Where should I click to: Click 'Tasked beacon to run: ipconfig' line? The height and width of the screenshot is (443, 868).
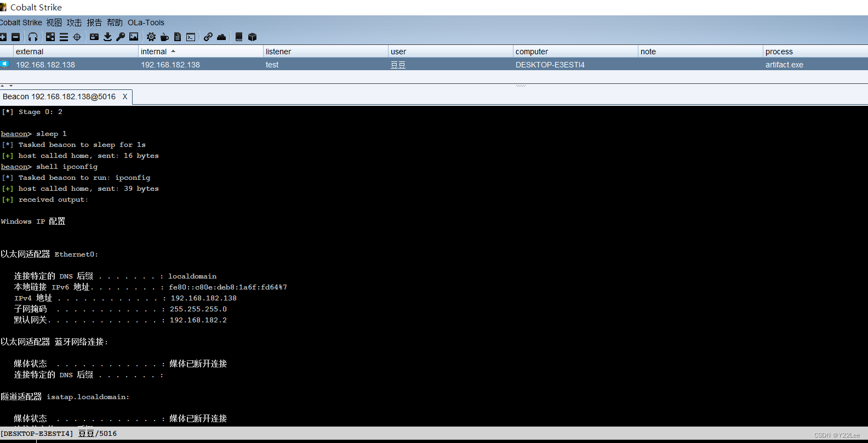coord(76,178)
